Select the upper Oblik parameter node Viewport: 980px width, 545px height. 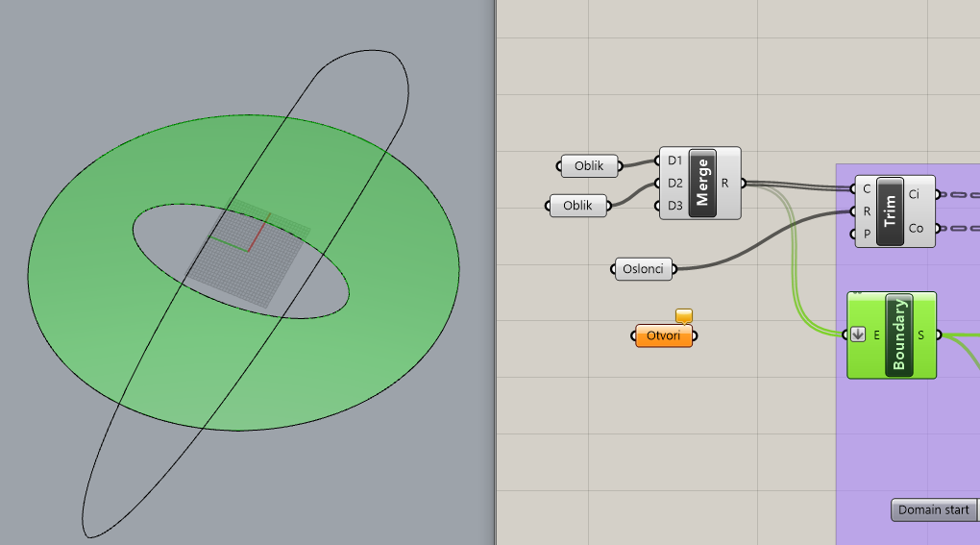pos(589,166)
